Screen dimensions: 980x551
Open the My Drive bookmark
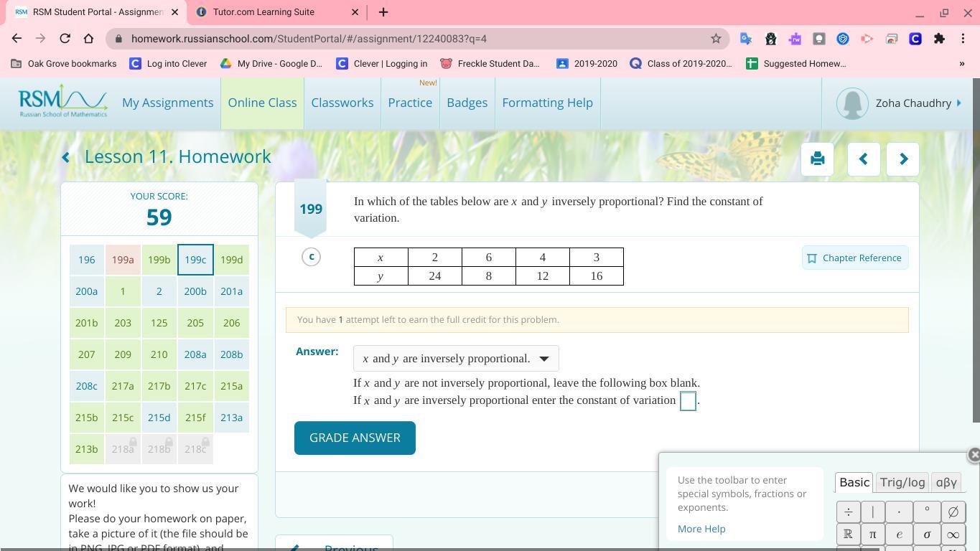pos(271,64)
